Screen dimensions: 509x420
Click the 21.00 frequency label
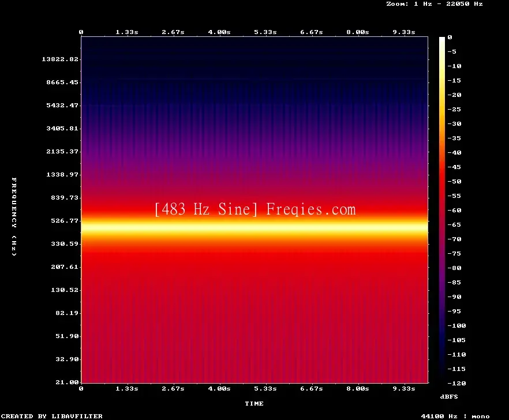point(67,382)
